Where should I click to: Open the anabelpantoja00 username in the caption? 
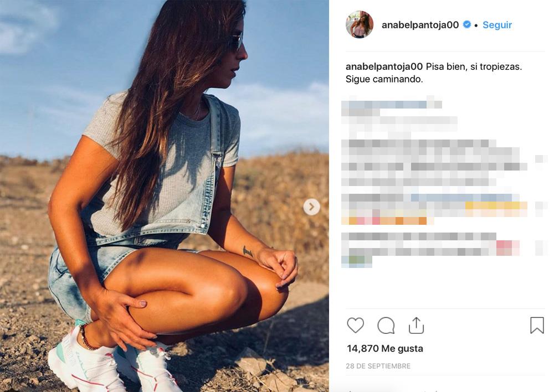pos(384,66)
